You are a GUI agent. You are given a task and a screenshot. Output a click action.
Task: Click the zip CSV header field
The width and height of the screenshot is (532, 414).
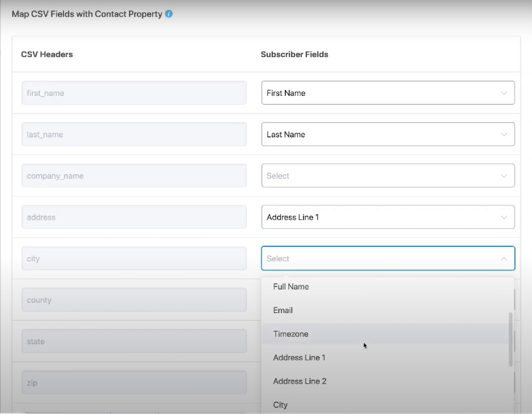(134, 382)
